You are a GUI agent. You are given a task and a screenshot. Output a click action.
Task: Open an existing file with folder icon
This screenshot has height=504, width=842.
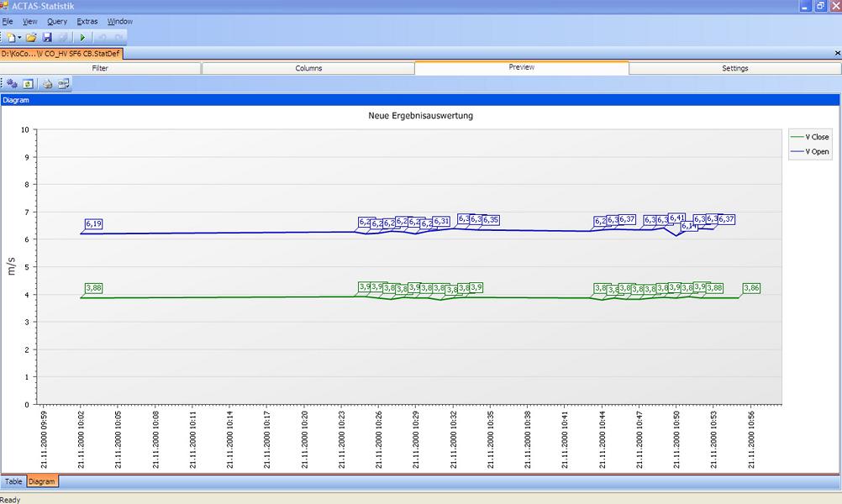point(31,38)
